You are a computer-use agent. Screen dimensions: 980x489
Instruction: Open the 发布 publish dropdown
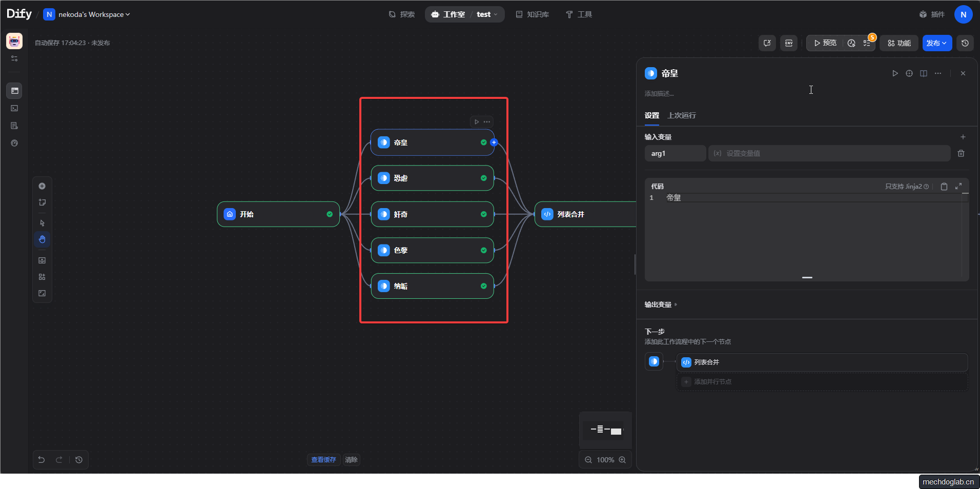(x=937, y=43)
